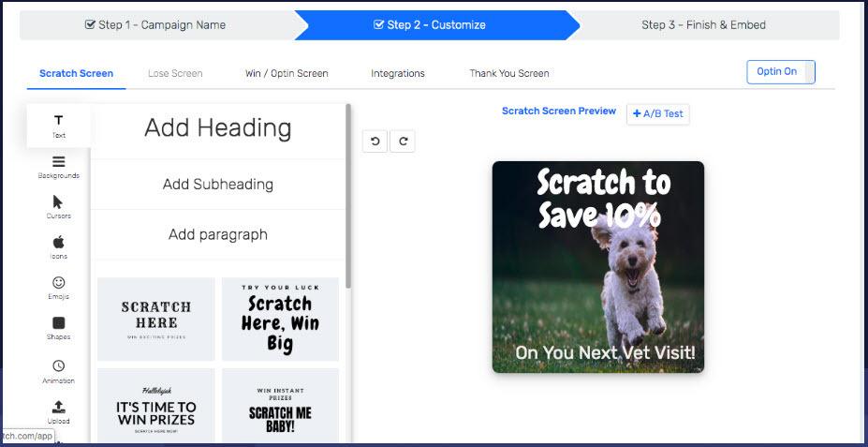The image size is (868, 447).
Task: Select 'On You Next Vet Visit!' preview text
Action: (x=605, y=352)
